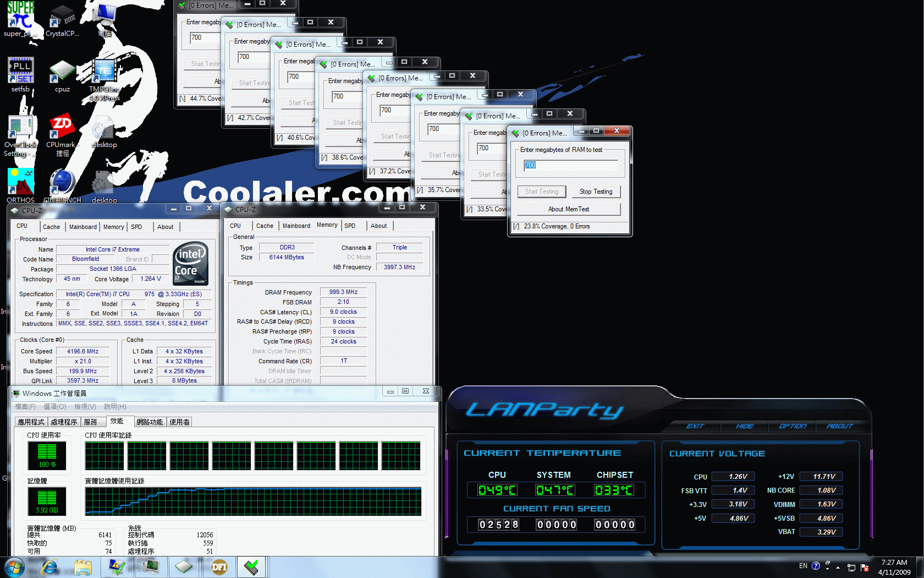Open desktop file icon beside CINEBENCH
This screenshot has height=578, width=924.
point(105,186)
